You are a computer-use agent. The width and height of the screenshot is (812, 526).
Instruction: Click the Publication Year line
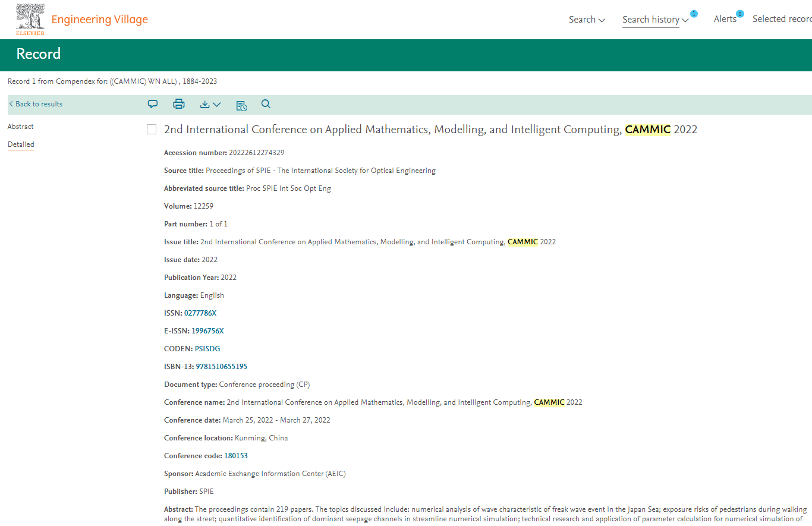tap(200, 278)
